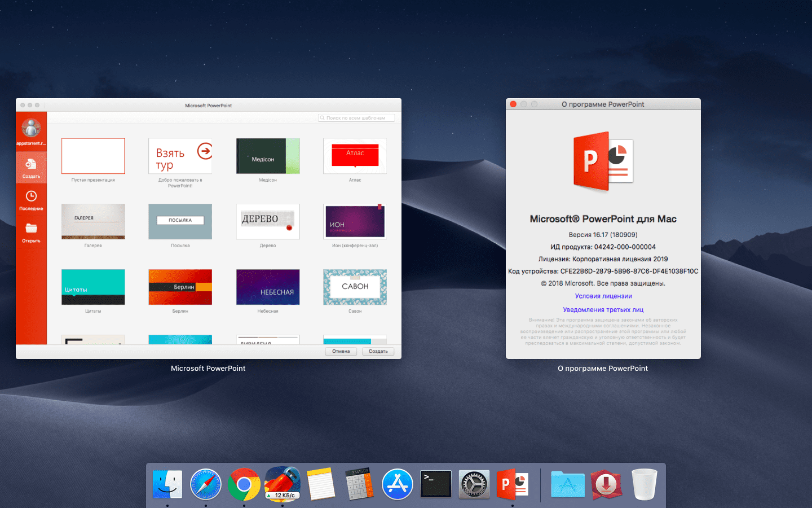Click the search all templates field
Image resolution: width=812 pixels, height=508 pixels.
tap(356, 118)
